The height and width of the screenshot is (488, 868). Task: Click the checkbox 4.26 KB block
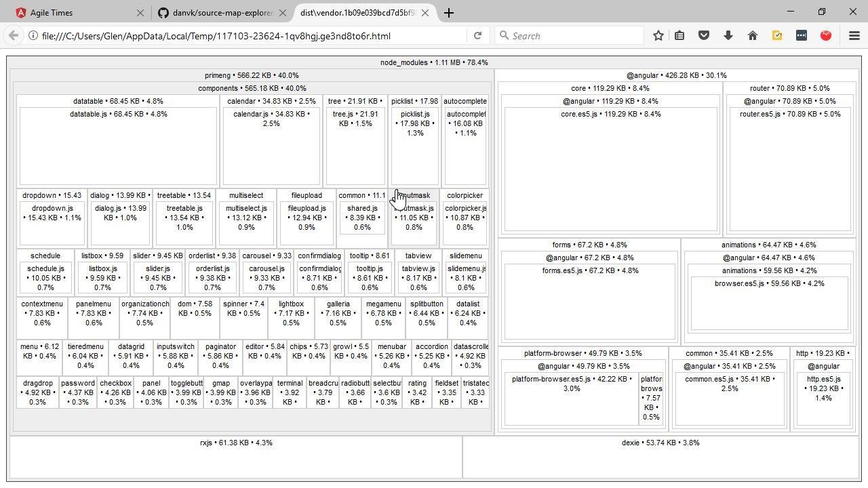click(115, 394)
